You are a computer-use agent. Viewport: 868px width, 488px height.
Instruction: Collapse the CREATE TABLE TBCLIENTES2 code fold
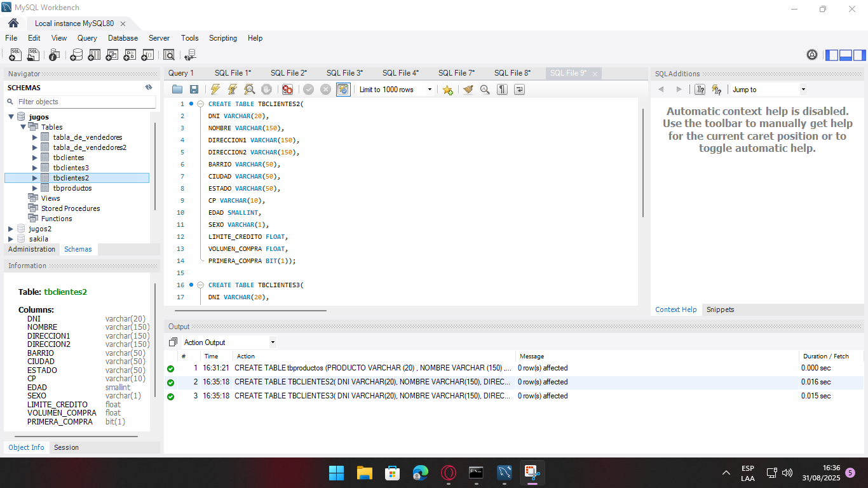pyautogui.click(x=200, y=104)
